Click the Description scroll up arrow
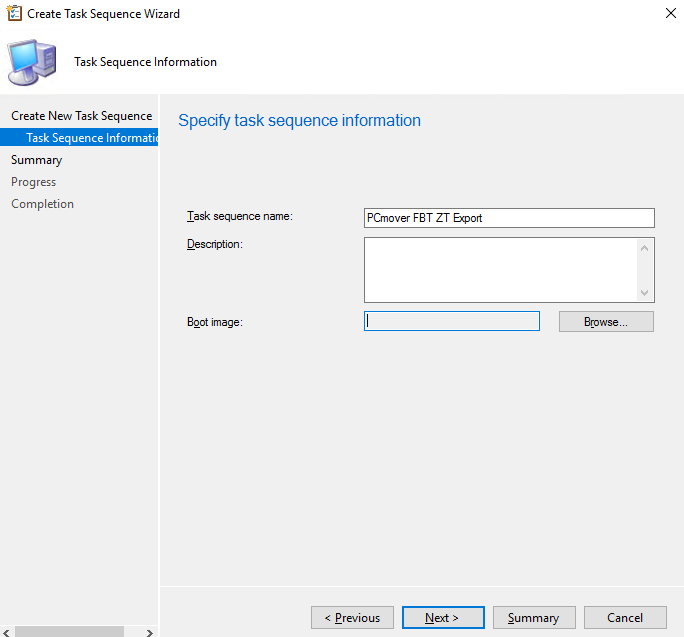Screen dimensions: 684x637 pyautogui.click(x=644, y=248)
